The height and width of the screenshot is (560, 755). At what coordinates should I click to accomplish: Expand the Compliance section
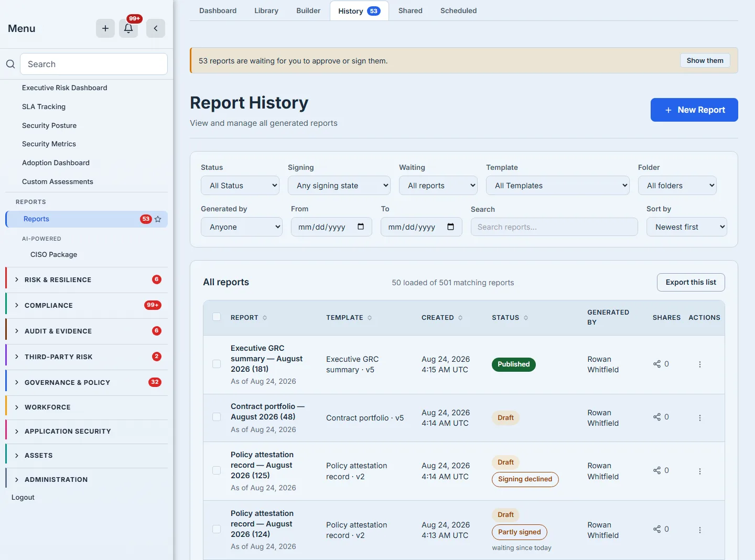click(x=87, y=306)
